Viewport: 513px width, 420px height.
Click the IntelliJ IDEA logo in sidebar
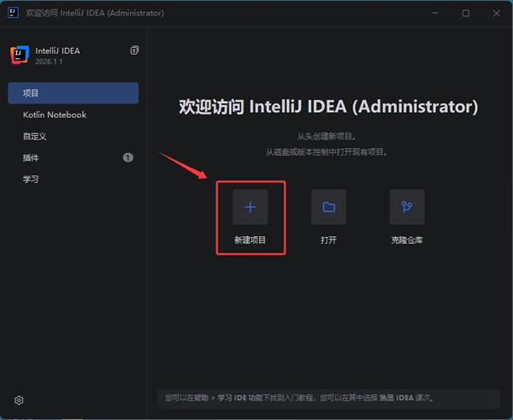(20, 55)
